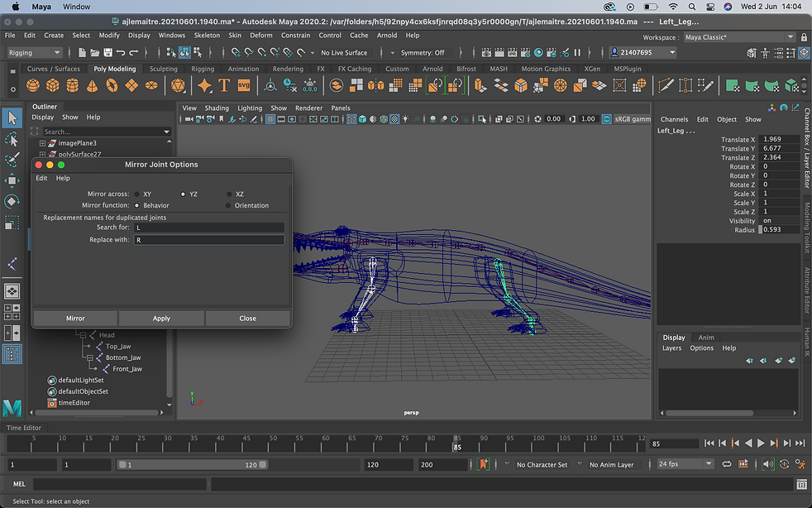Image resolution: width=812 pixels, height=508 pixels.
Task: Open the Rigging menu set dropdown
Action: (34, 52)
